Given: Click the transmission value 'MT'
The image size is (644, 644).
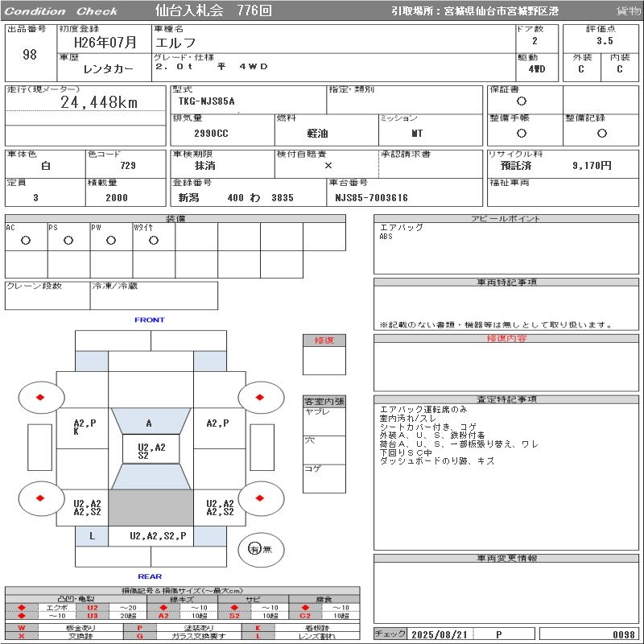Looking at the screenshot, I should 416,134.
